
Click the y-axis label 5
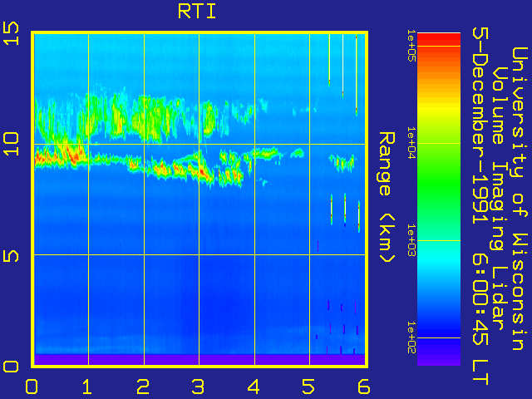click(11, 256)
